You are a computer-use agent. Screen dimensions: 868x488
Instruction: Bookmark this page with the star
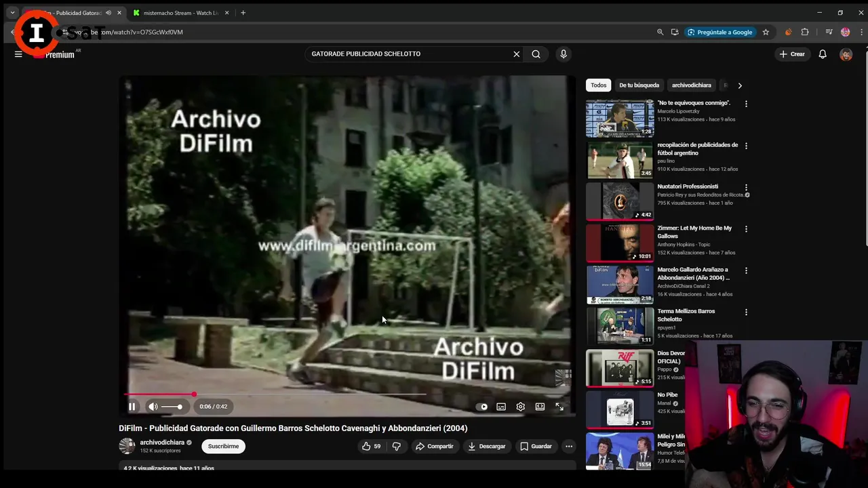tap(766, 32)
